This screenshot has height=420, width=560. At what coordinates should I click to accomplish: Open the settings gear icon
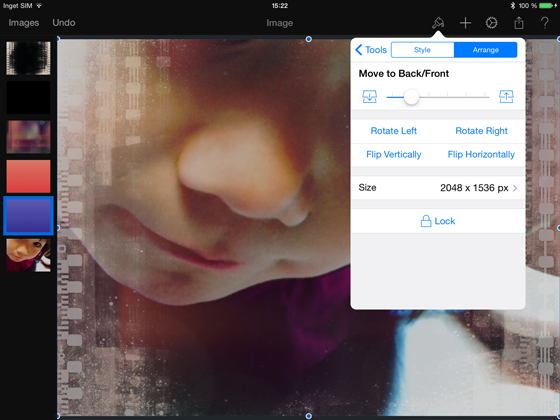tap(491, 23)
